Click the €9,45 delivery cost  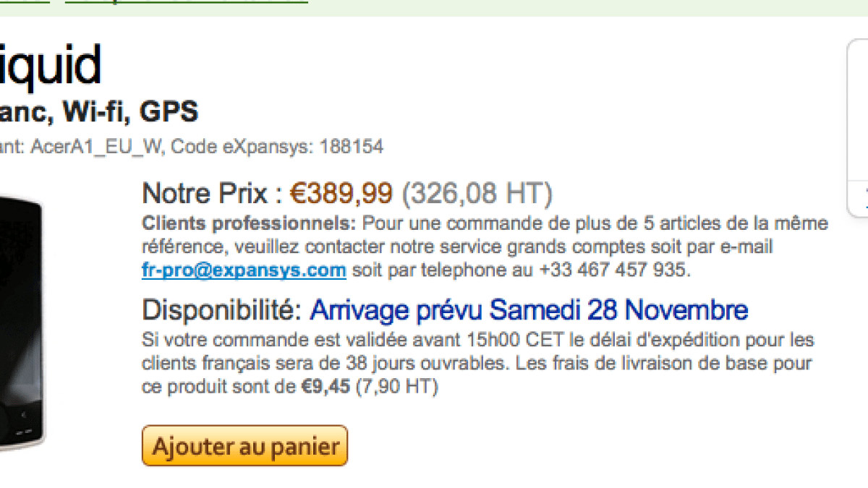[325, 387]
